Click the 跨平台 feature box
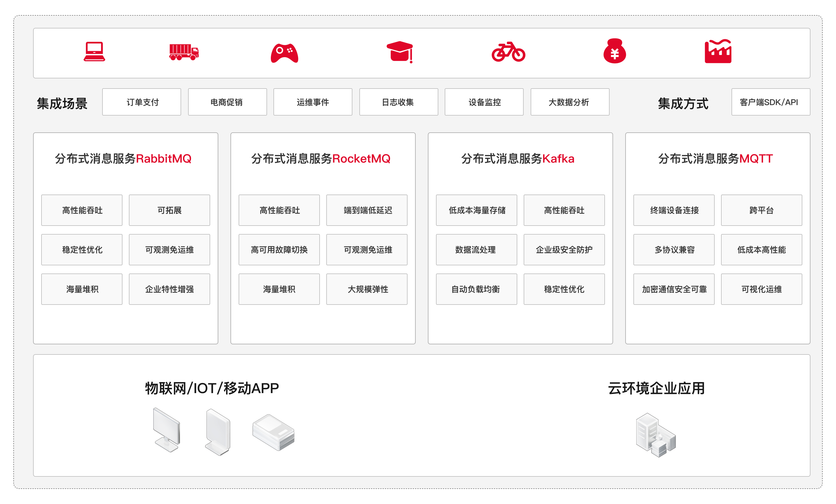 coord(762,210)
